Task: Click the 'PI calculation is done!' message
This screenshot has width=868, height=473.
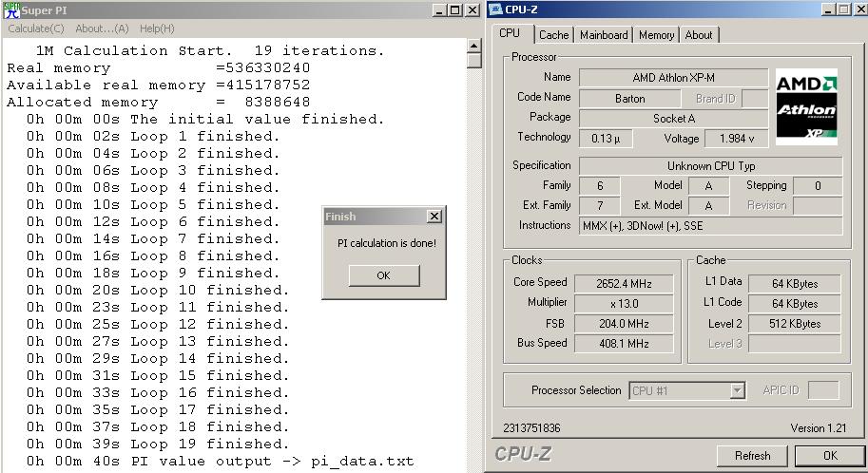Action: coord(387,243)
